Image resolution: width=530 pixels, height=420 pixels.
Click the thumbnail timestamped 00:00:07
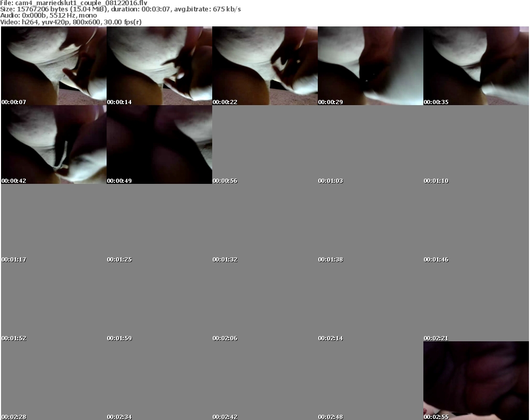click(54, 66)
